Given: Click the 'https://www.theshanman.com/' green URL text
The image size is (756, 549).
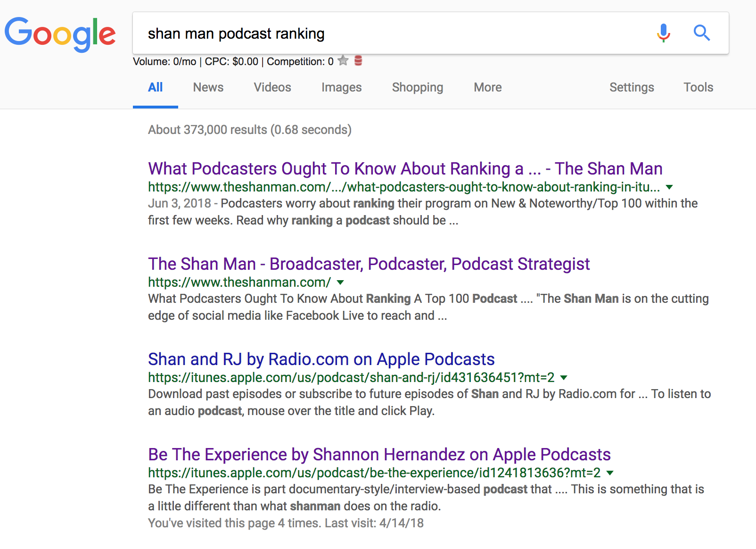Looking at the screenshot, I should pyautogui.click(x=239, y=282).
